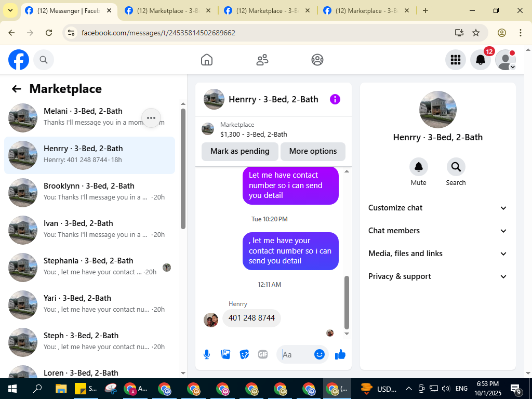Open account profile avatar menu

click(506, 60)
